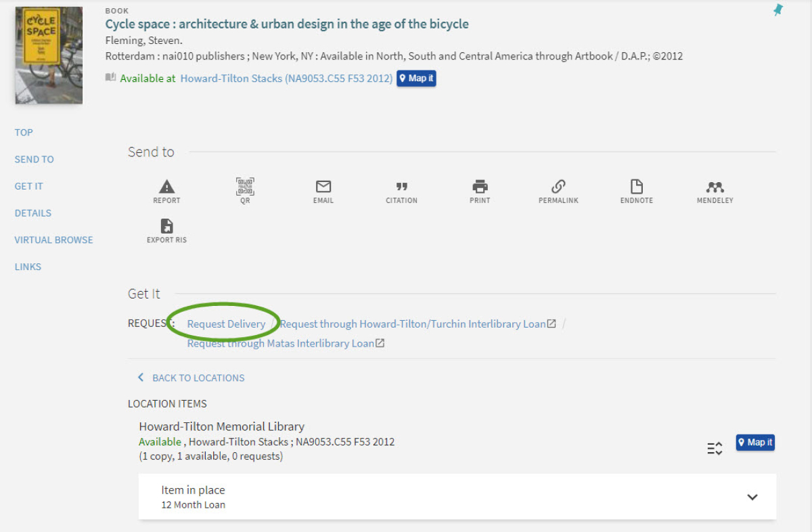Jump to Send To section in sidebar
The image size is (812, 532).
pos(35,159)
